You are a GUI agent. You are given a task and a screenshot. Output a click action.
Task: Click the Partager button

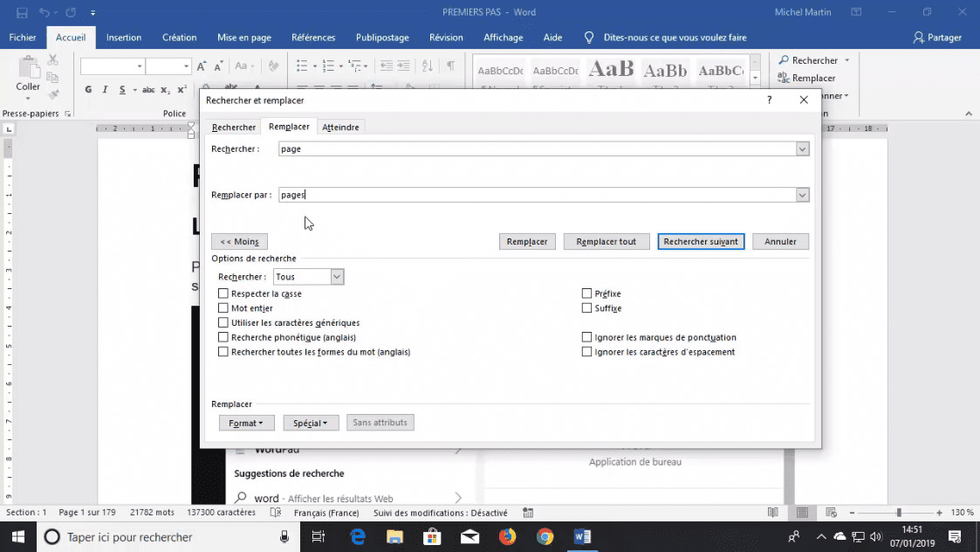tap(937, 38)
